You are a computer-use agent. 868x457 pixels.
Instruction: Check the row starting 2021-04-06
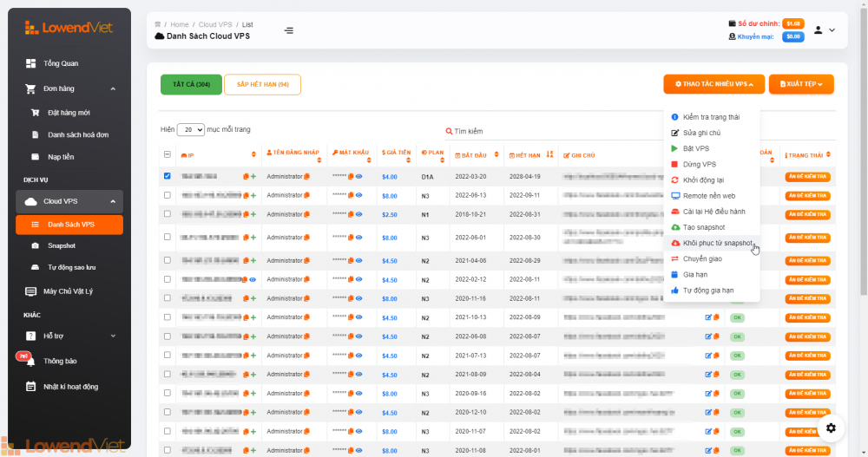(x=168, y=260)
